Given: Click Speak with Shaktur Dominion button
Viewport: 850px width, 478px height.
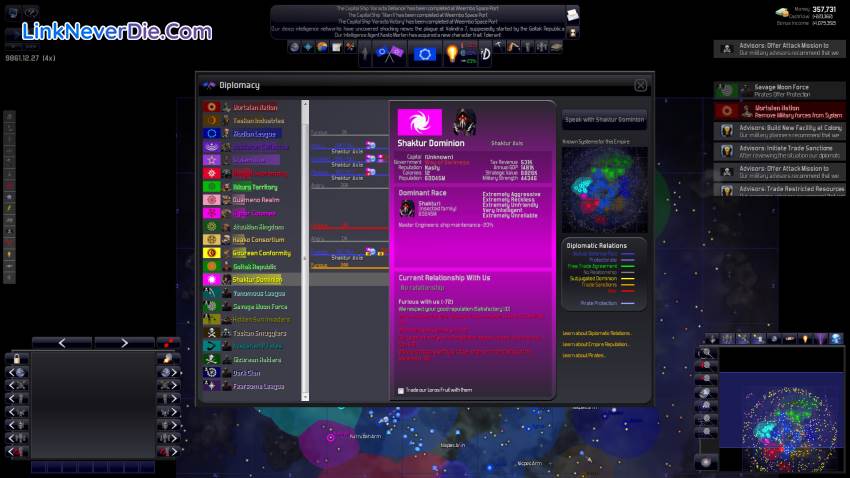Looking at the screenshot, I should [x=604, y=120].
